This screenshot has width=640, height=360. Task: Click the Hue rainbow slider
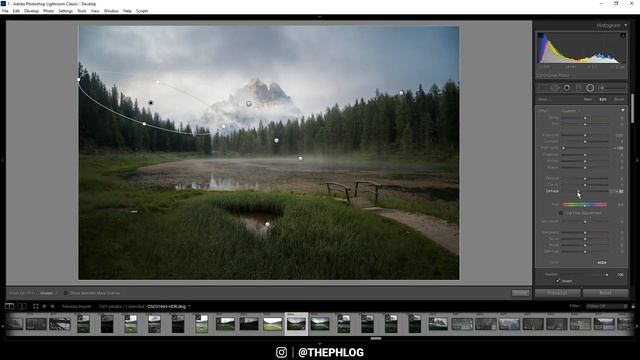click(585, 204)
